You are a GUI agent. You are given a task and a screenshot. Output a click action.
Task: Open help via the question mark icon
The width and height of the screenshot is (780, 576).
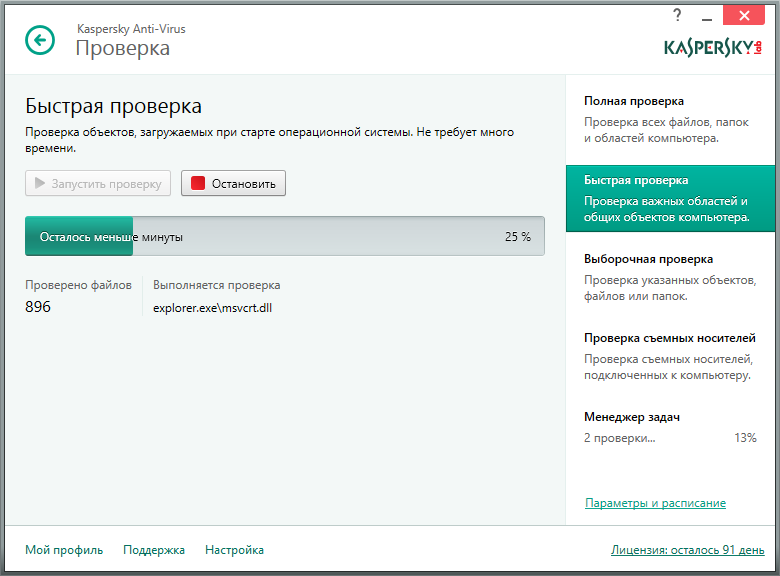677,15
